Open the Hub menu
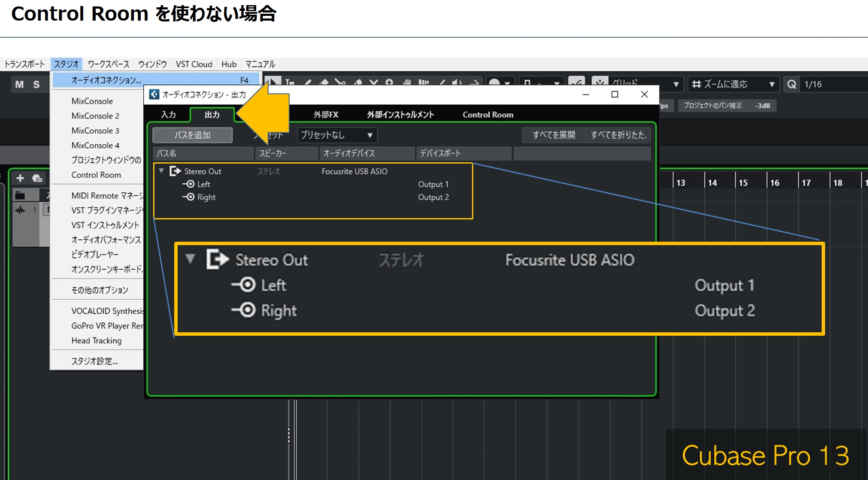Viewport: 868px width, 480px height. point(229,64)
